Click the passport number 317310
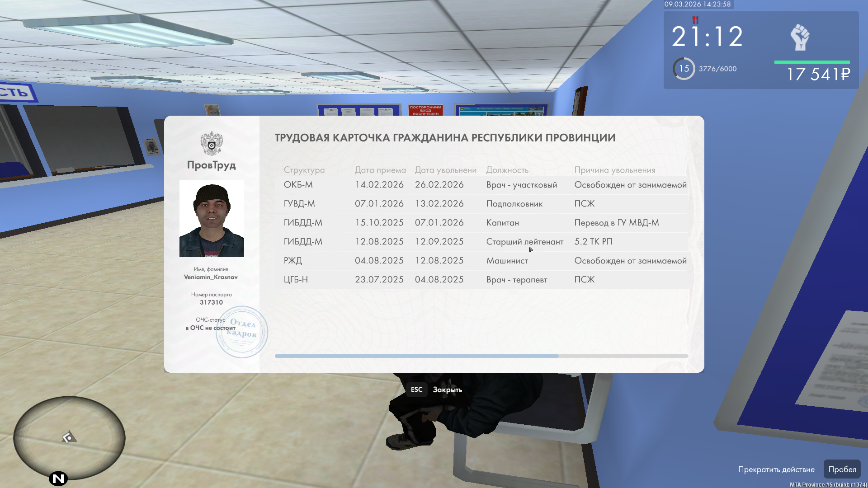868x488 pixels. click(x=211, y=302)
